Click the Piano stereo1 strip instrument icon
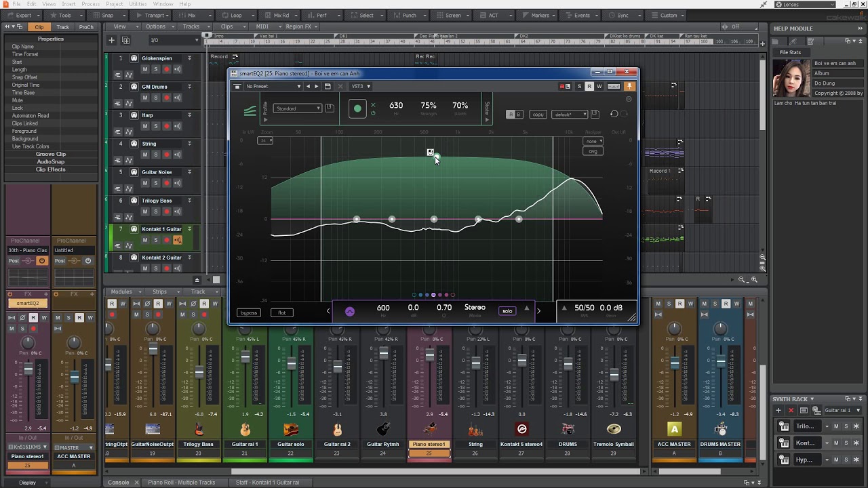Viewport: 868px width, 488px height. coord(429,428)
